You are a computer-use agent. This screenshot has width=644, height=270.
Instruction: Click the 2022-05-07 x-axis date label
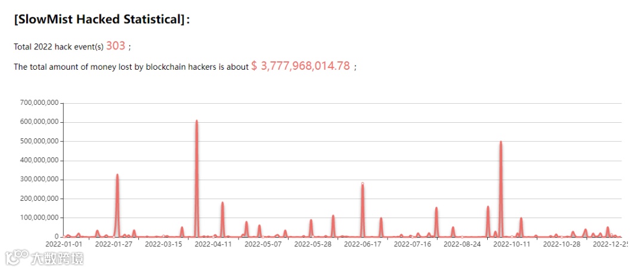[264, 244]
